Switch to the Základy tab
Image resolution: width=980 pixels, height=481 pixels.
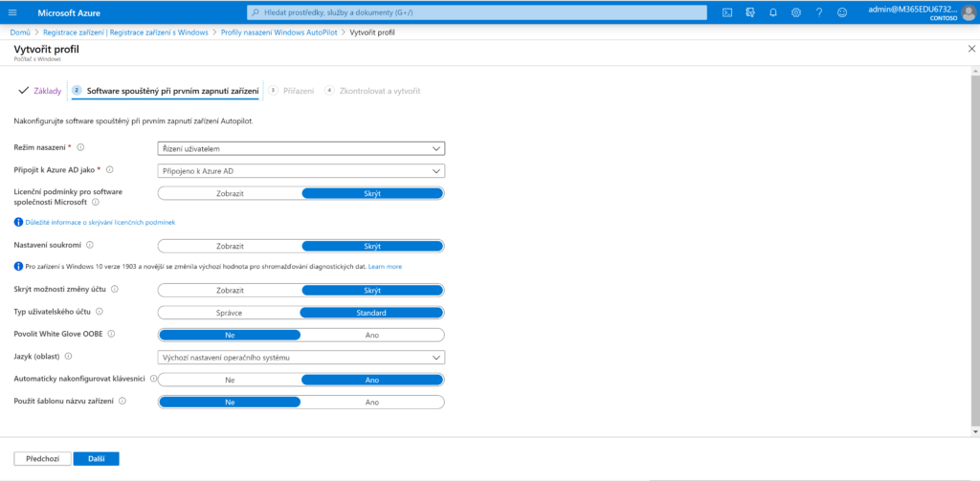[41, 91]
